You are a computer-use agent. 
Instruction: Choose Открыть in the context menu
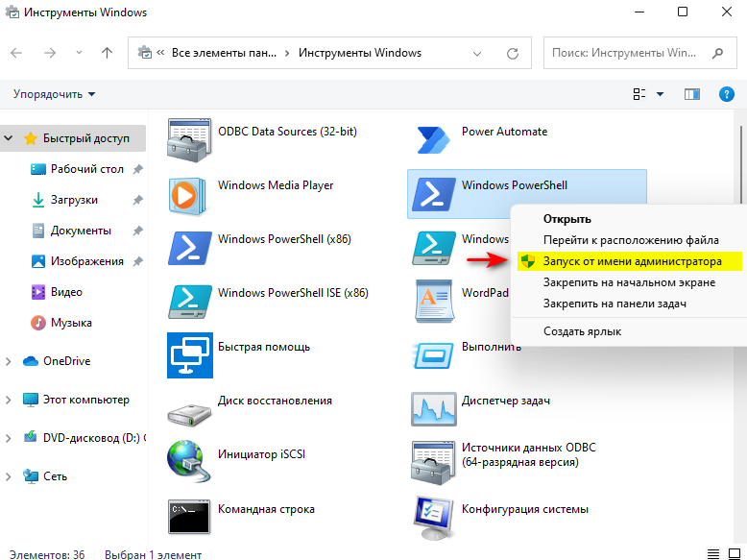click(x=567, y=219)
